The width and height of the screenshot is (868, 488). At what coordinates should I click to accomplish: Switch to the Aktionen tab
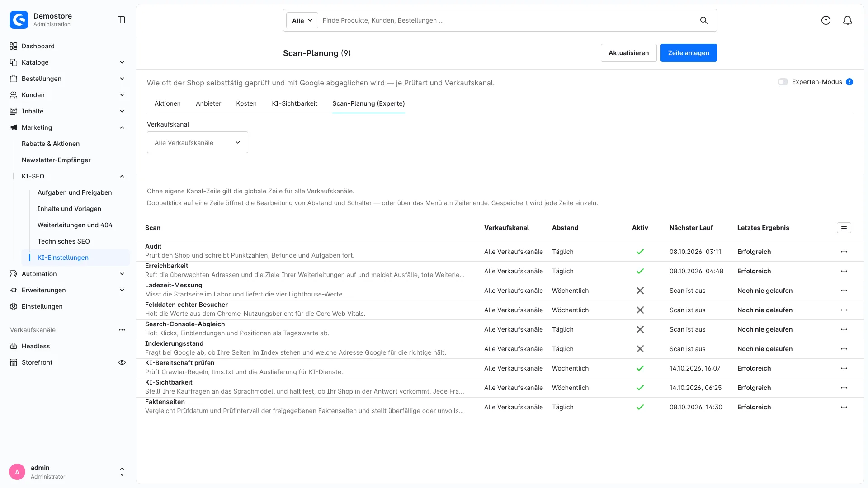(x=168, y=103)
